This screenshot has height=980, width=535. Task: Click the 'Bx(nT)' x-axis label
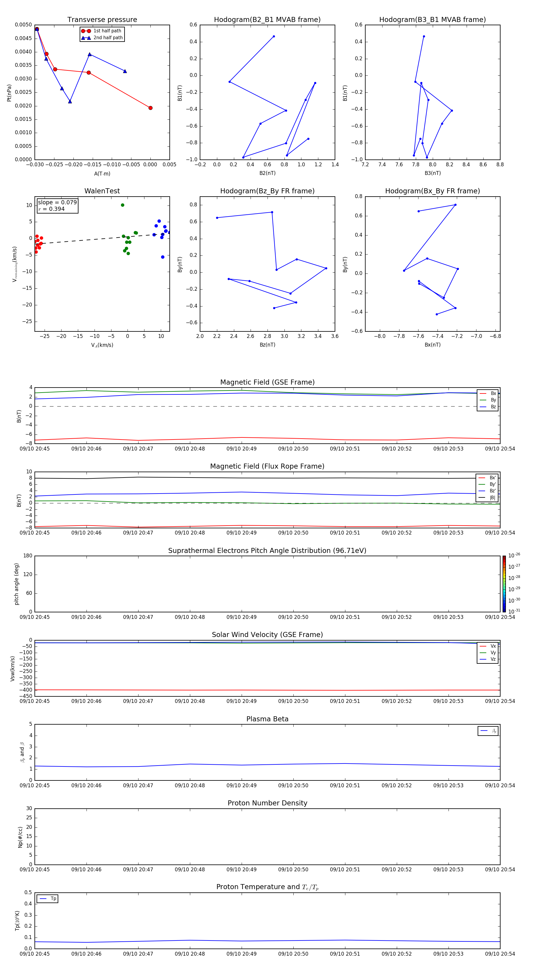[x=432, y=345]
